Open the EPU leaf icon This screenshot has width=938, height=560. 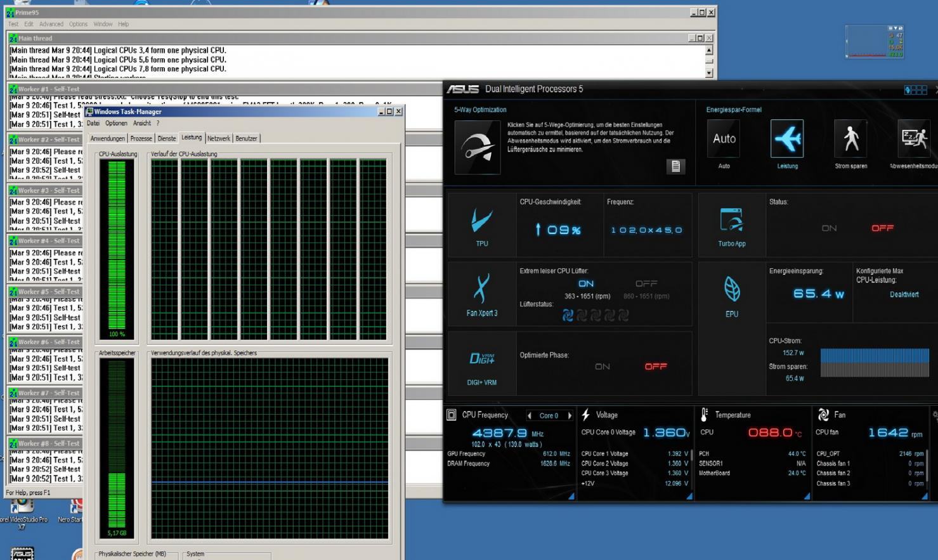[732, 289]
